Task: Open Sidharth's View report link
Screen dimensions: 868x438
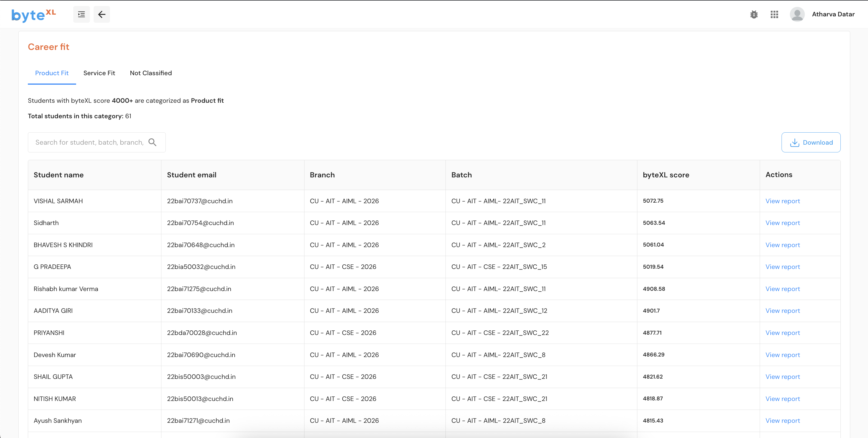Action: coord(782,223)
